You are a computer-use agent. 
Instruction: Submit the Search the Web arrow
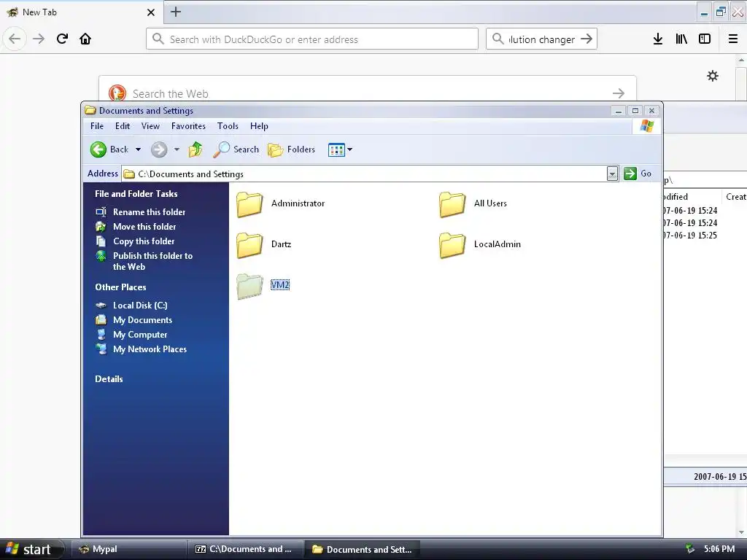click(619, 93)
